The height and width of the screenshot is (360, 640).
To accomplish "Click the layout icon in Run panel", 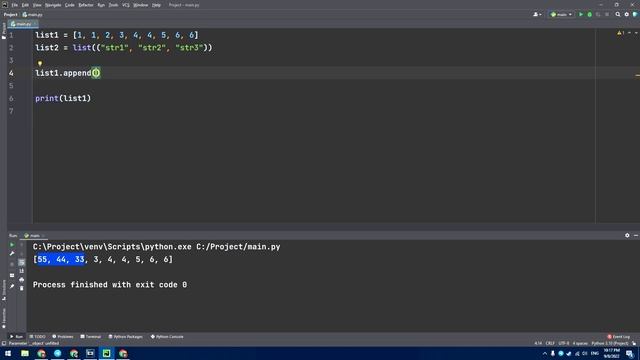I will (x=12, y=276).
